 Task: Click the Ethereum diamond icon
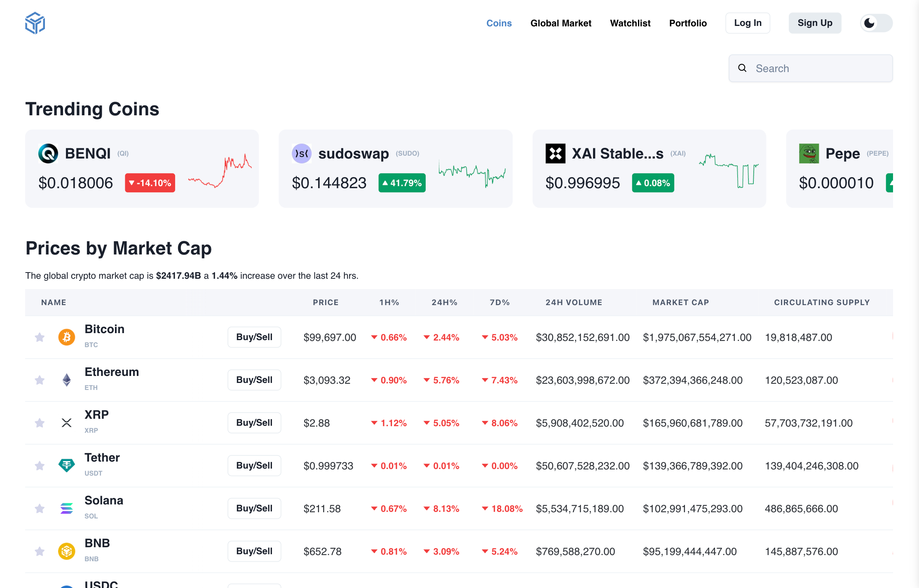click(66, 380)
